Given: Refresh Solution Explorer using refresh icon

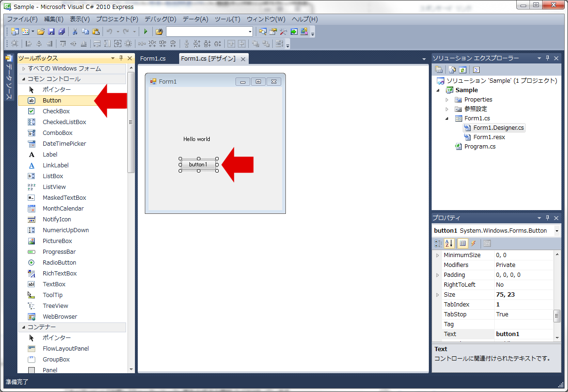Looking at the screenshot, I should coord(463,70).
